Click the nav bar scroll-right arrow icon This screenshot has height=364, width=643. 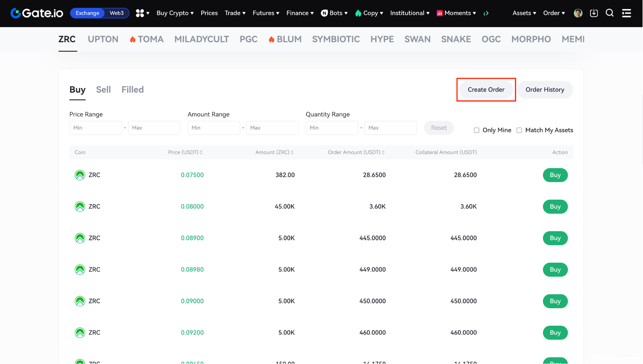tap(486, 13)
